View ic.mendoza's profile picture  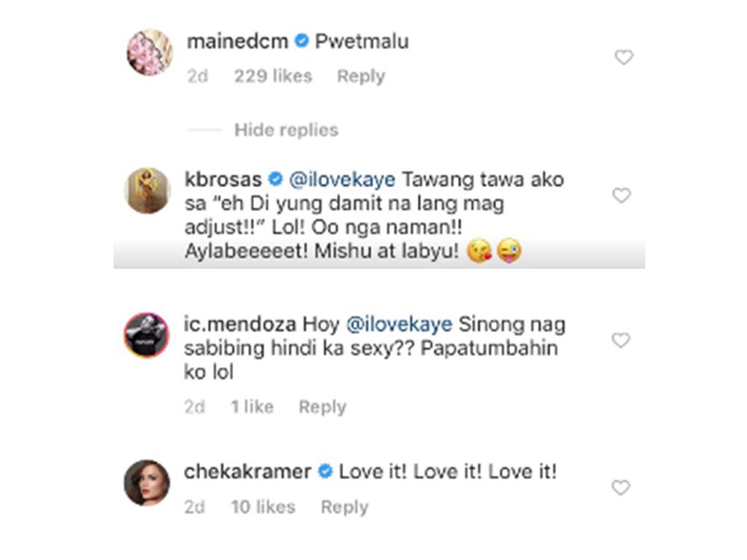pos(147,335)
